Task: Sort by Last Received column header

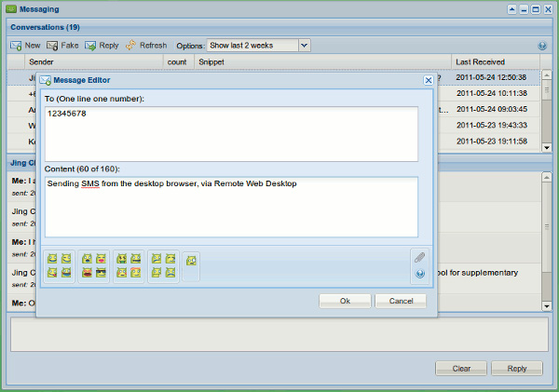Action: 496,62
